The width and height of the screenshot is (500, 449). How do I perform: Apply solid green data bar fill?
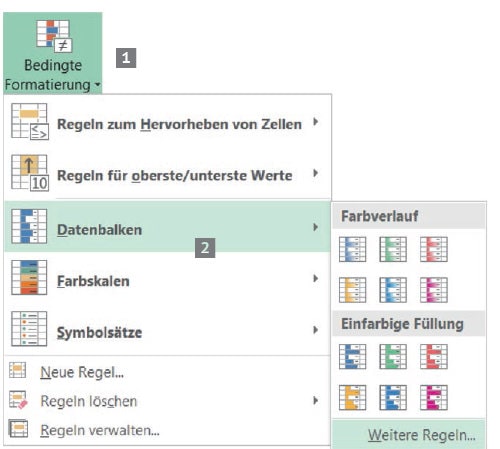393,357
